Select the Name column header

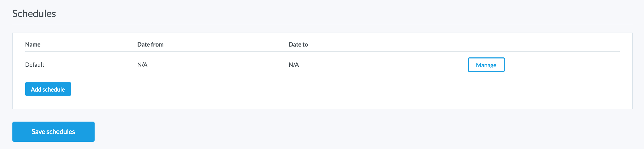coord(33,44)
